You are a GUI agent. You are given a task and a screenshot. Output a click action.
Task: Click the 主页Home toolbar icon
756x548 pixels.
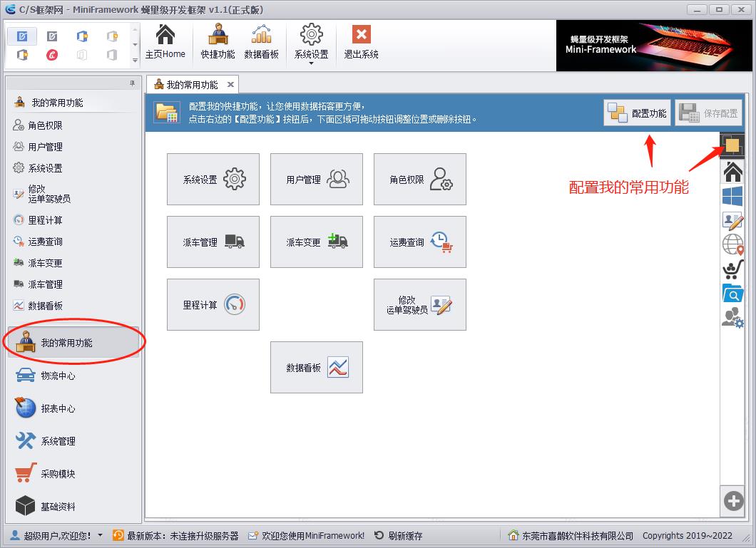click(x=165, y=43)
